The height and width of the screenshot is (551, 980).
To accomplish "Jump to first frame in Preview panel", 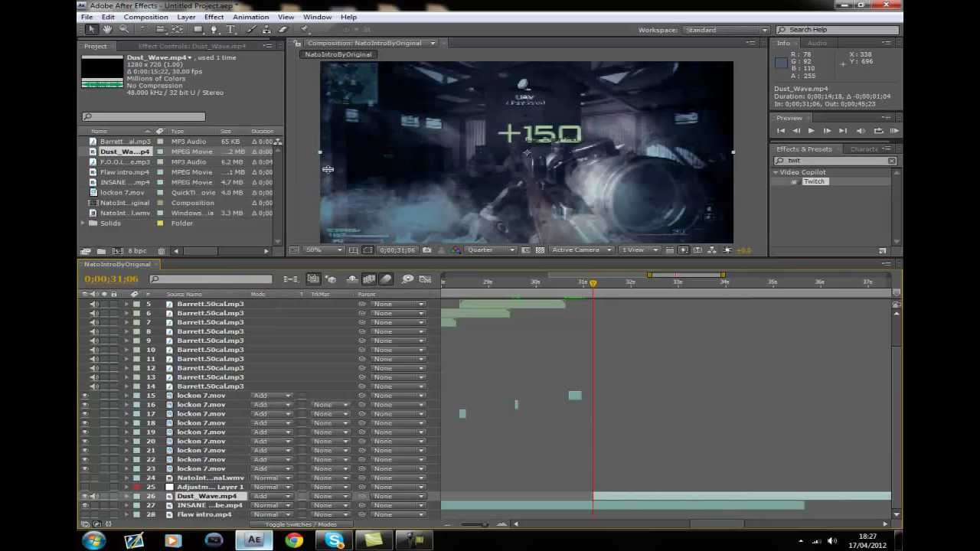I will (x=781, y=131).
